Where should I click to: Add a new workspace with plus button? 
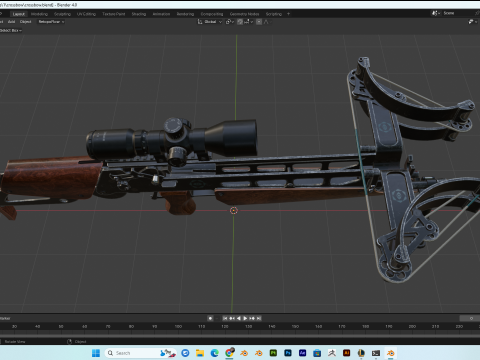coord(288,14)
